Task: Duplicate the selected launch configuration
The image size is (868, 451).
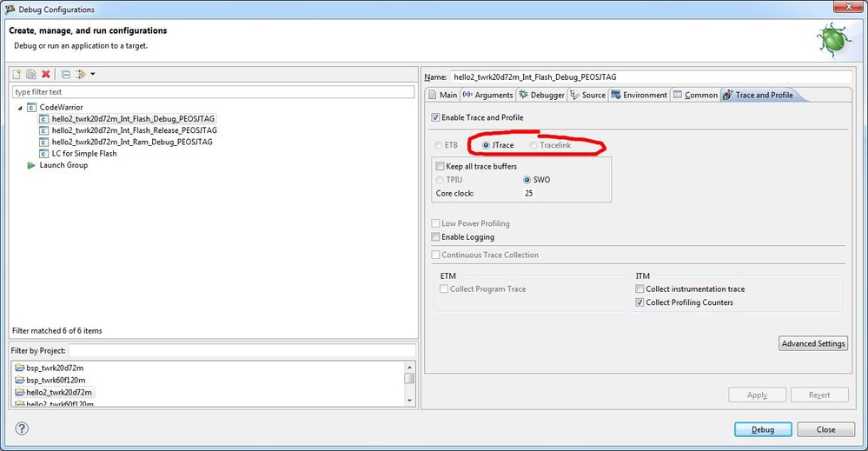Action: pyautogui.click(x=31, y=74)
